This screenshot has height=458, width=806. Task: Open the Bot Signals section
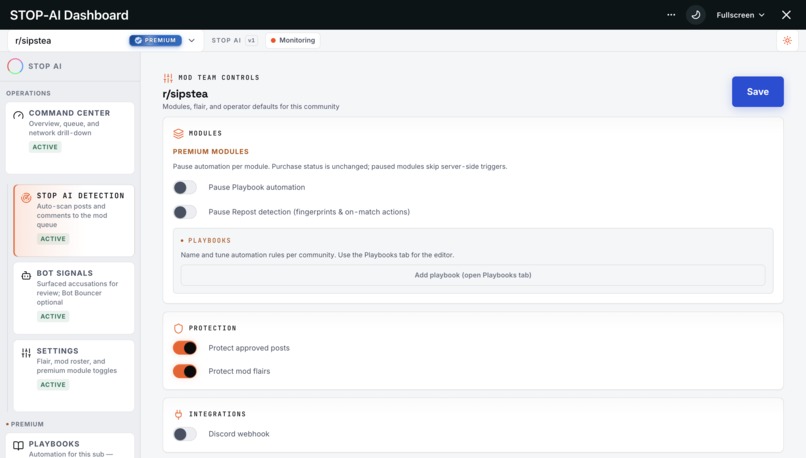pyautogui.click(x=74, y=298)
